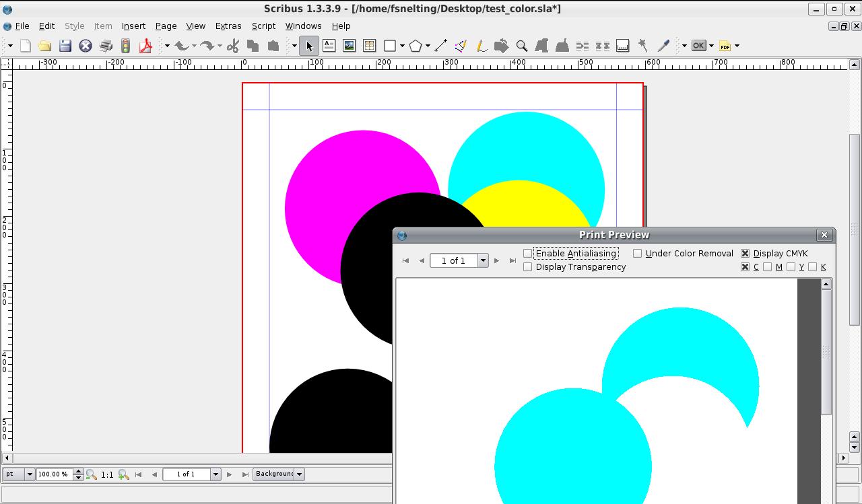Enable the M (magenta) channel checkbox
The height and width of the screenshot is (504, 862).
pos(768,267)
